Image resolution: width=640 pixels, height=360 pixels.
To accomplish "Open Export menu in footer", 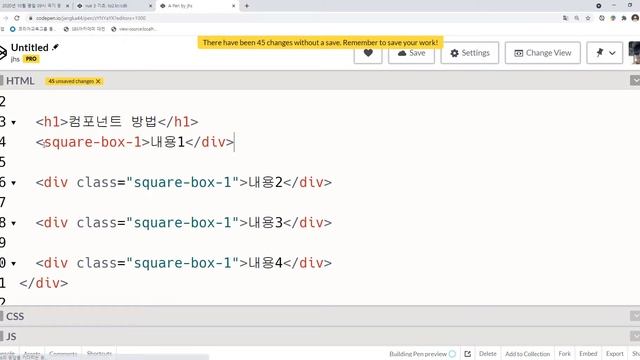I will pyautogui.click(x=615, y=354).
